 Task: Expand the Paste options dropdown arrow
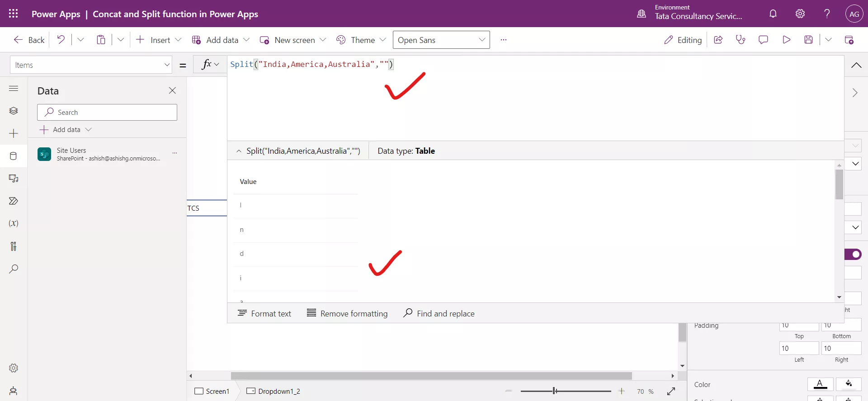point(121,40)
